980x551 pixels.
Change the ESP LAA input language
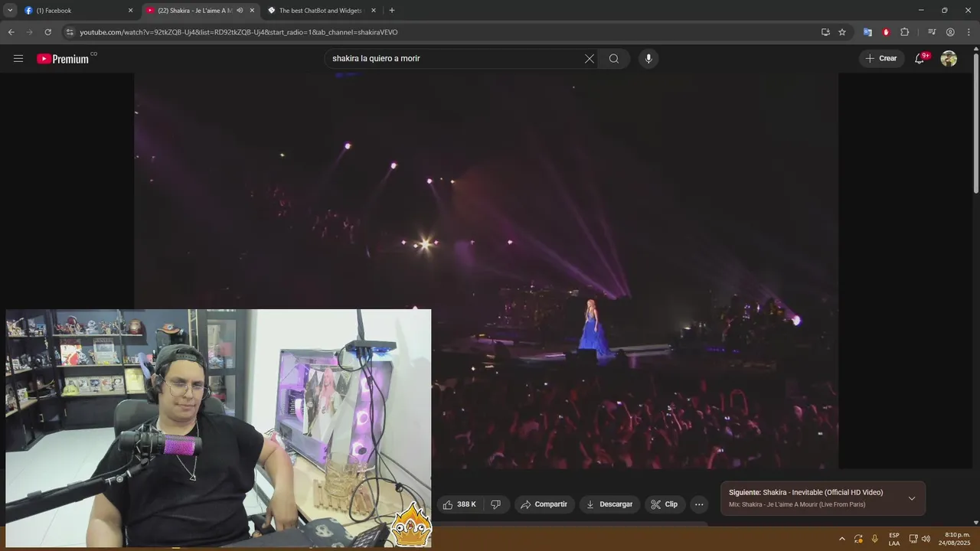[x=894, y=539]
